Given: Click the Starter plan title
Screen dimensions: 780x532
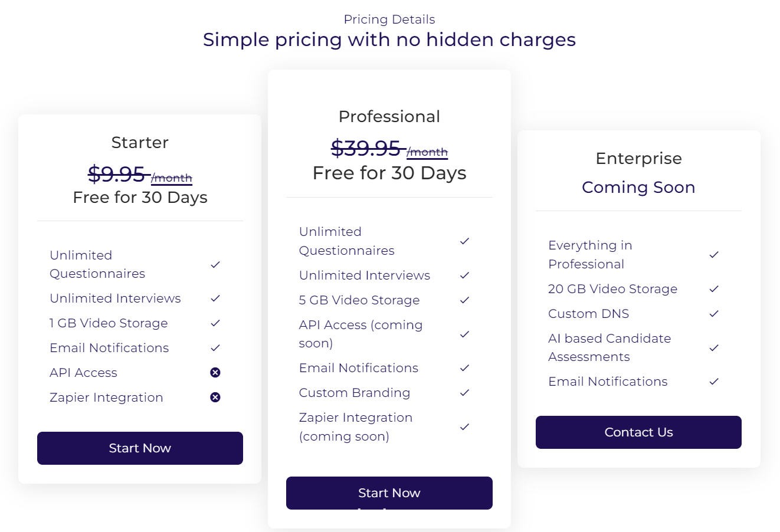Looking at the screenshot, I should (140, 143).
